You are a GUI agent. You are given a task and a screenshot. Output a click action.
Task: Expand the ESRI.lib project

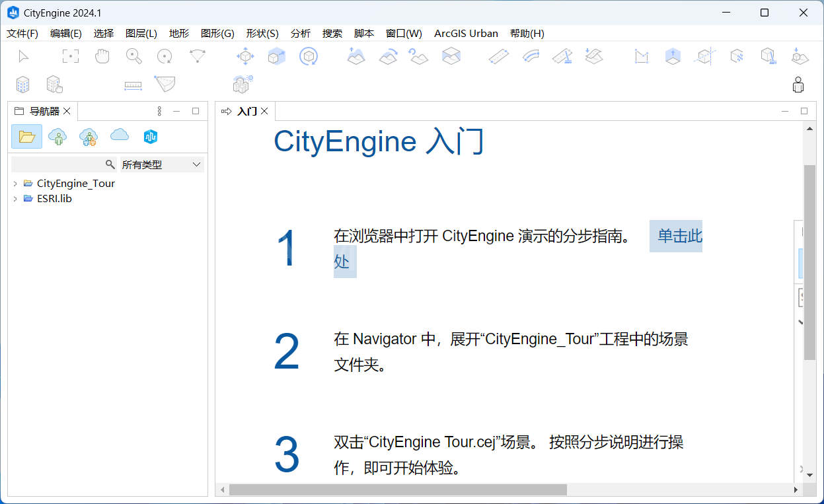tap(15, 199)
